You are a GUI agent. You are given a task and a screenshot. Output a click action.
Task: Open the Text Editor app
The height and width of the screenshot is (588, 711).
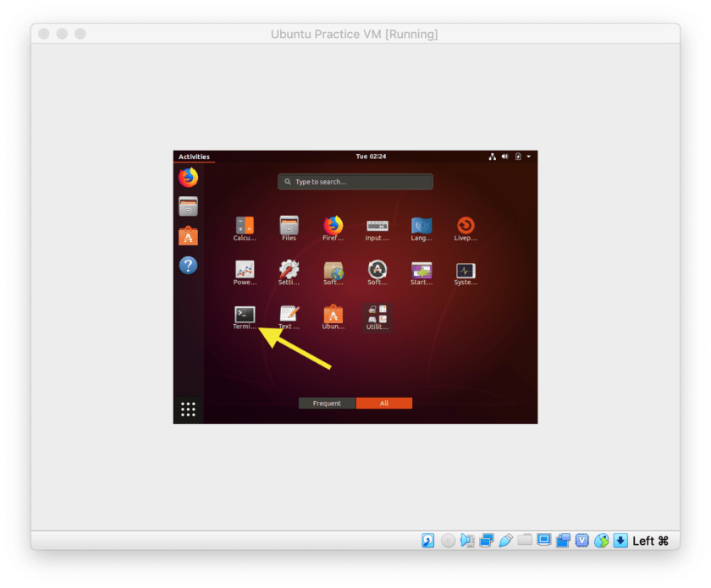click(x=289, y=317)
